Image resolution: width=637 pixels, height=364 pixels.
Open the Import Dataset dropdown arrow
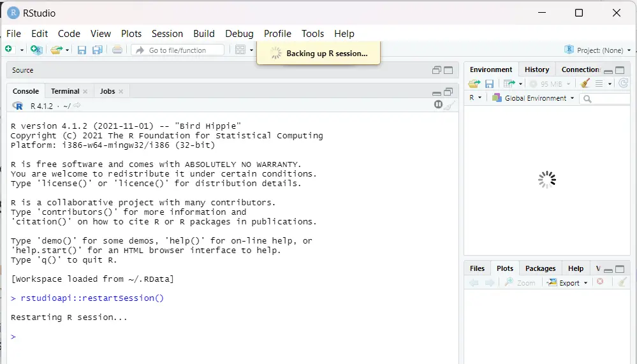[520, 84]
